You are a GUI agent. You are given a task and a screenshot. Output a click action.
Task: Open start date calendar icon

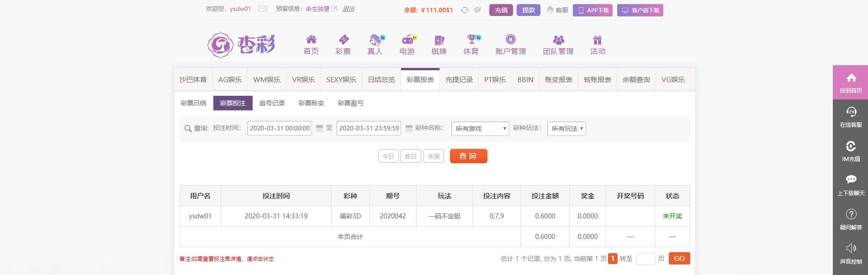(x=320, y=128)
